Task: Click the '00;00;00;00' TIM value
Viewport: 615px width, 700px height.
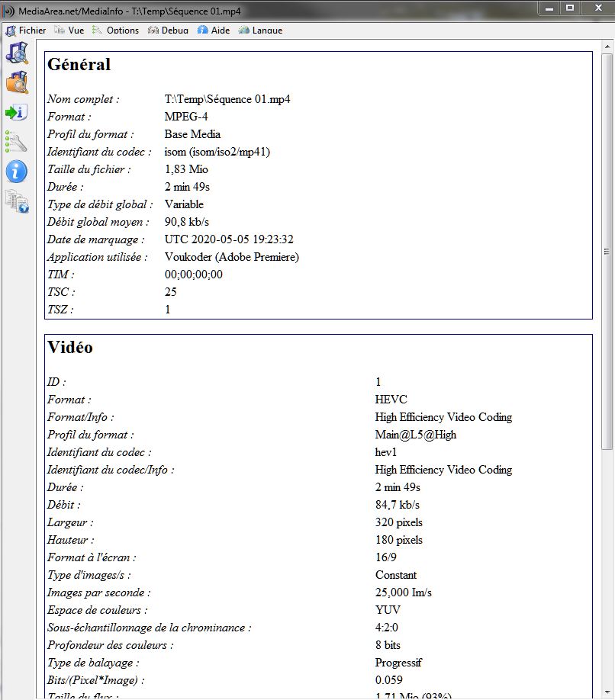Action: click(x=193, y=274)
